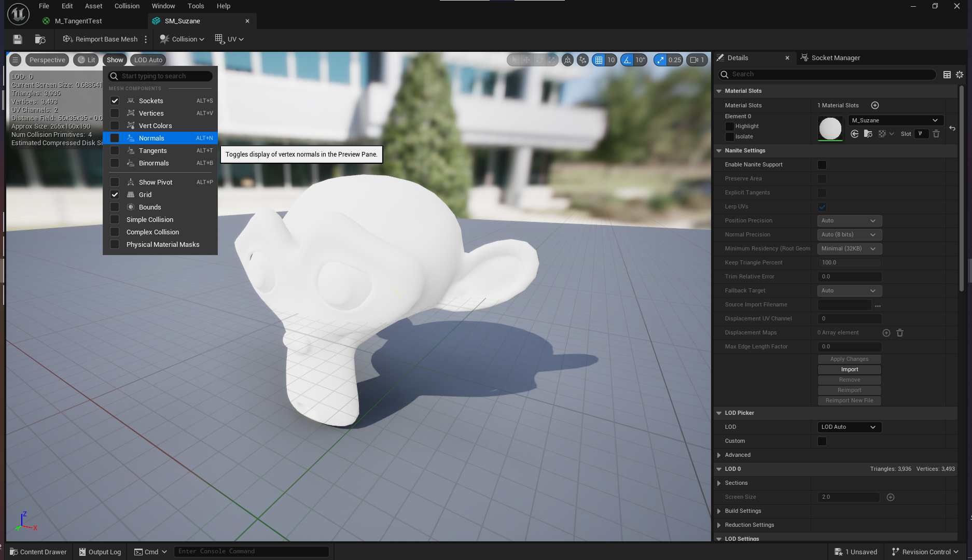Click the Keep Triangle Percent value slider
This screenshot has width=972, height=560.
tap(849, 263)
